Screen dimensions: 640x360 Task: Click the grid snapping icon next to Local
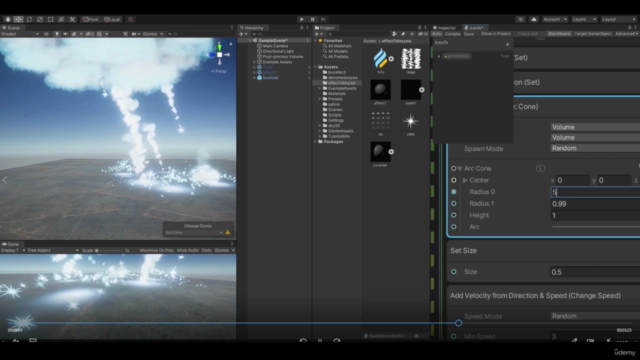(x=131, y=19)
